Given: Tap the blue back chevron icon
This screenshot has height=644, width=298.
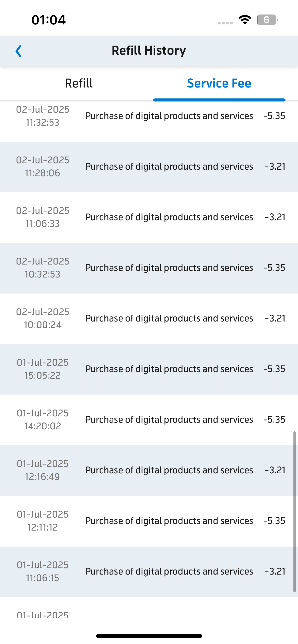Looking at the screenshot, I should click(19, 51).
